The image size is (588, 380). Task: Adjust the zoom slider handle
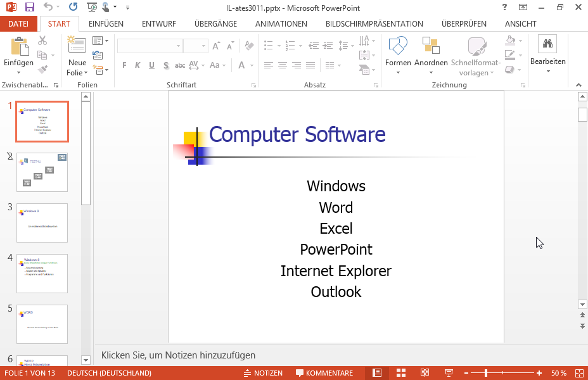486,373
